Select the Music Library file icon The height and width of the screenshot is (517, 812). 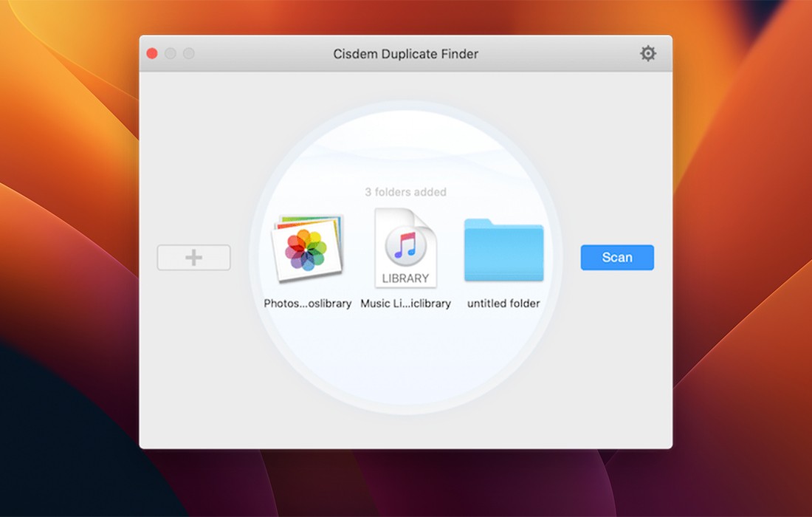405,247
